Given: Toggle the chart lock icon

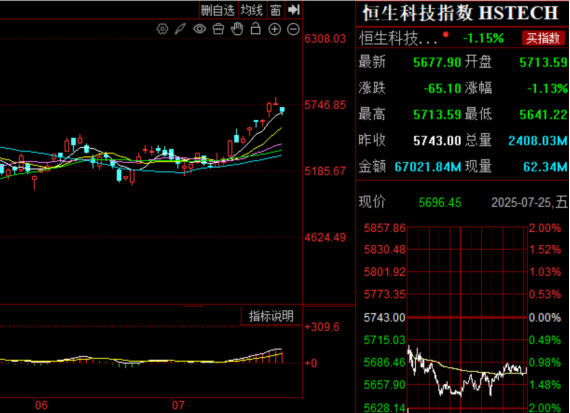Looking at the screenshot, I should tap(256, 28).
